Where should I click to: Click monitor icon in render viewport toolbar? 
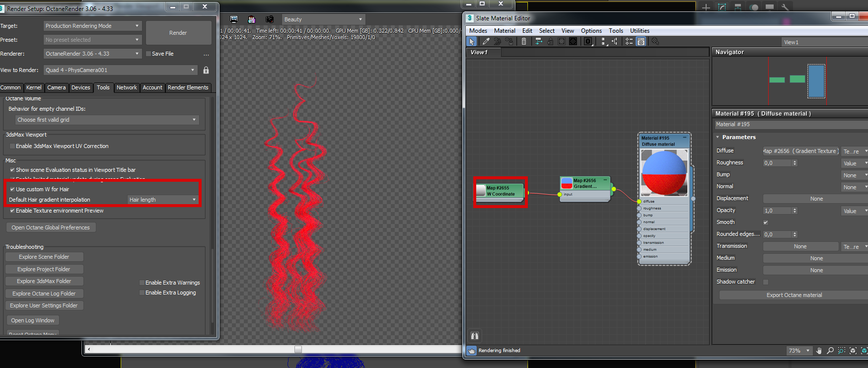(x=234, y=19)
